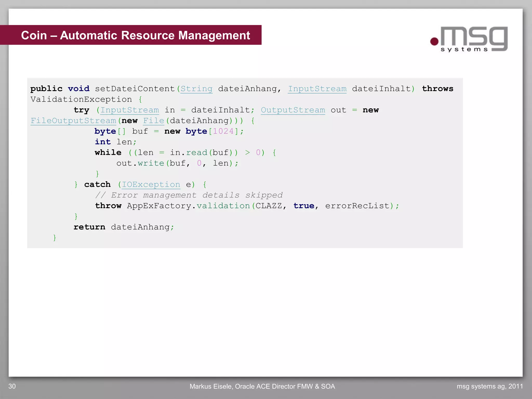The width and height of the screenshot is (532, 399).
Task: Click footer 'msg systems ag, 2011'
Action: (x=490, y=387)
